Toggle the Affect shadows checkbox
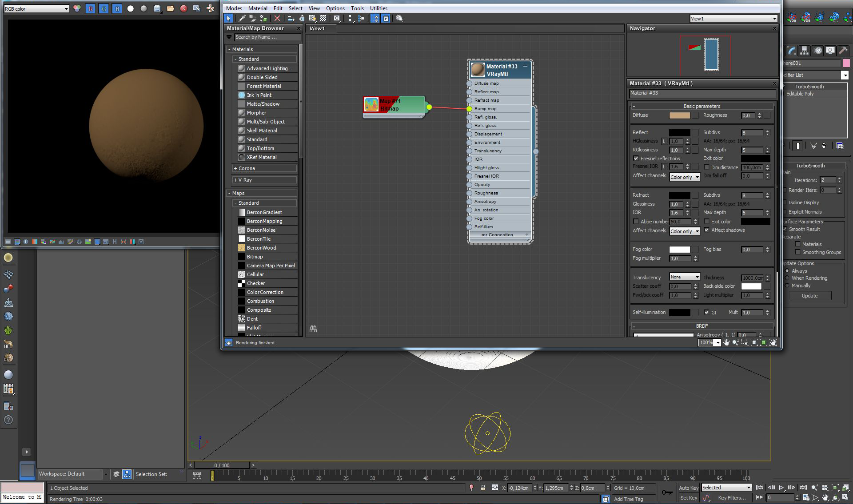Viewport: 853px width, 504px height. pyautogui.click(x=706, y=230)
